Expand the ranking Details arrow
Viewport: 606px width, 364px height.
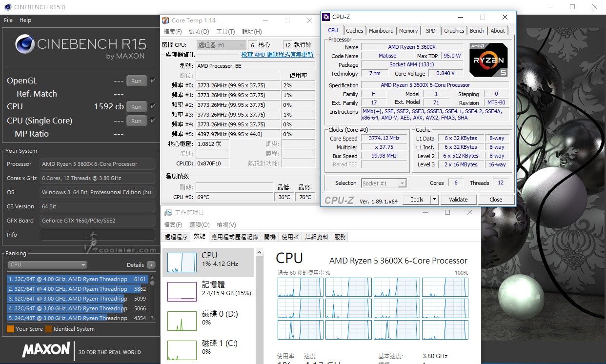coord(151,265)
